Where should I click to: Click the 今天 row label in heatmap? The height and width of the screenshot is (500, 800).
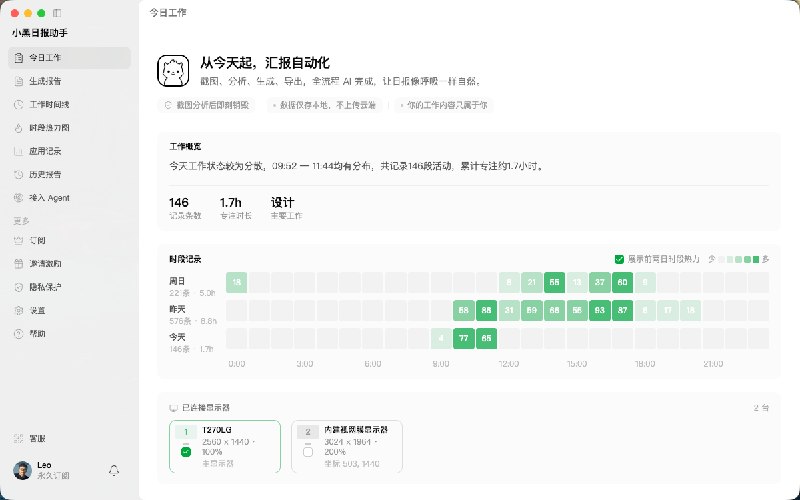pos(178,337)
